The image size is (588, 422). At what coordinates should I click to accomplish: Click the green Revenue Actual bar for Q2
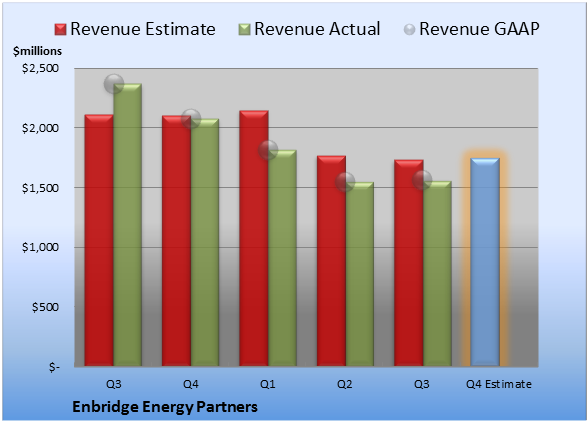pos(360,274)
